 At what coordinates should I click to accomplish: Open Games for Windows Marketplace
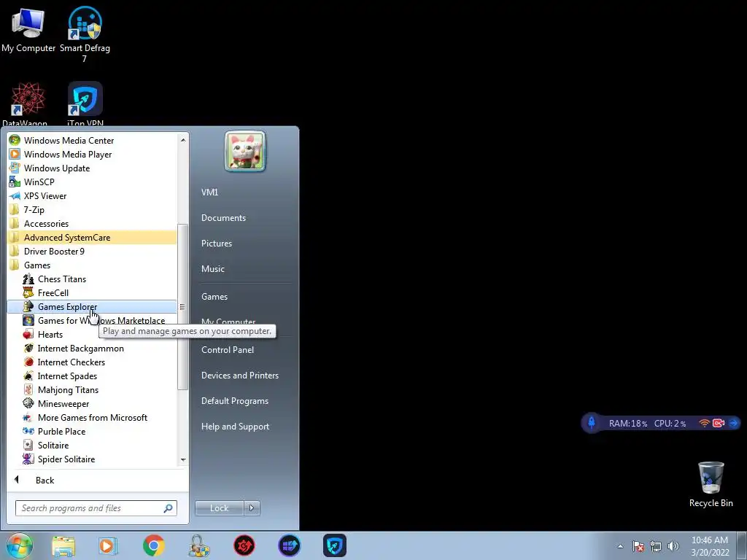point(92,321)
